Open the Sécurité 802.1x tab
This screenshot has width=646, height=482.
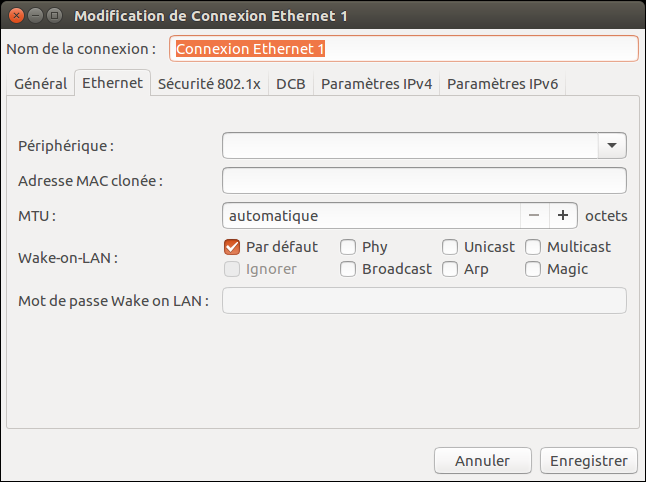pos(209,84)
